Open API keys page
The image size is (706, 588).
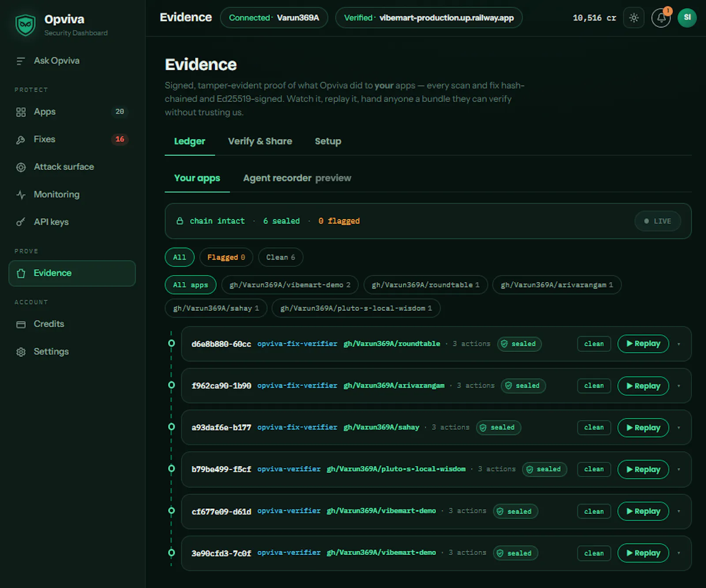pos(71,222)
